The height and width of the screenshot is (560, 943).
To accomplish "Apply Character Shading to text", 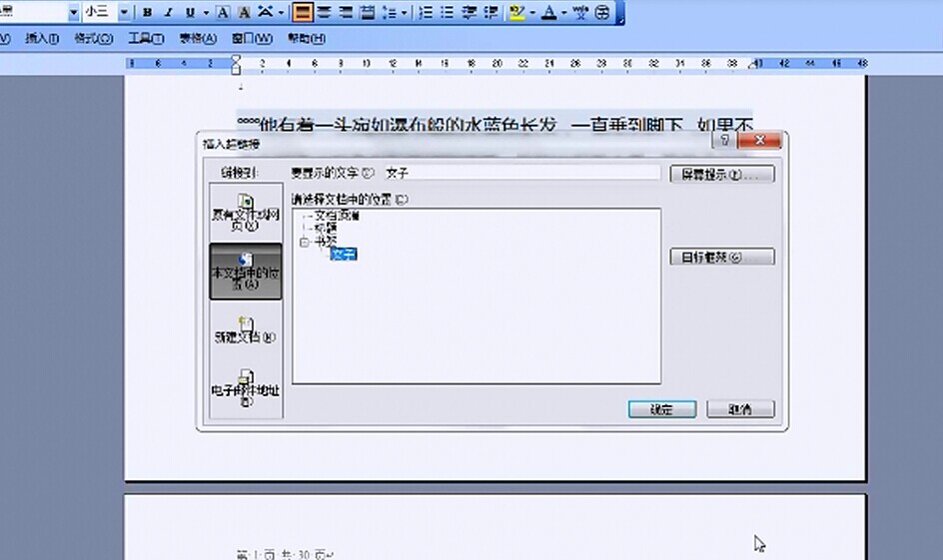I will click(x=244, y=12).
